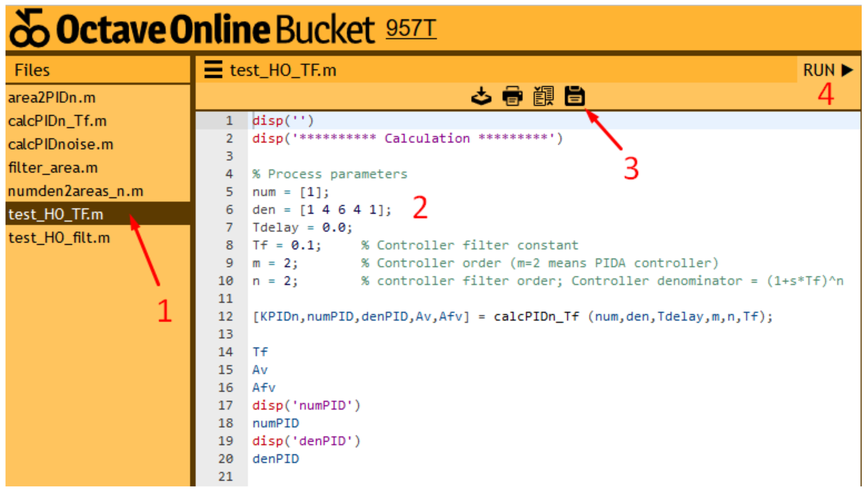
Task: Click the save file floppy icon
Action: tap(574, 96)
